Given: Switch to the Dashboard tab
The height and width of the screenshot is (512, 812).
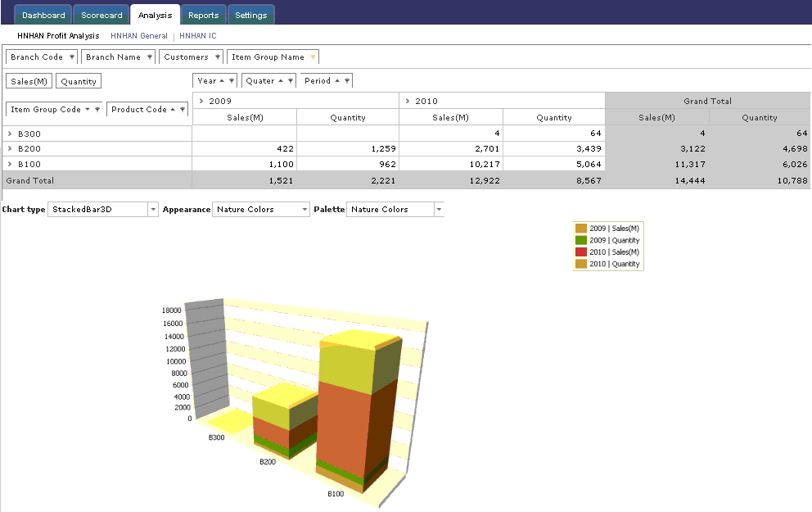Looking at the screenshot, I should click(43, 15).
